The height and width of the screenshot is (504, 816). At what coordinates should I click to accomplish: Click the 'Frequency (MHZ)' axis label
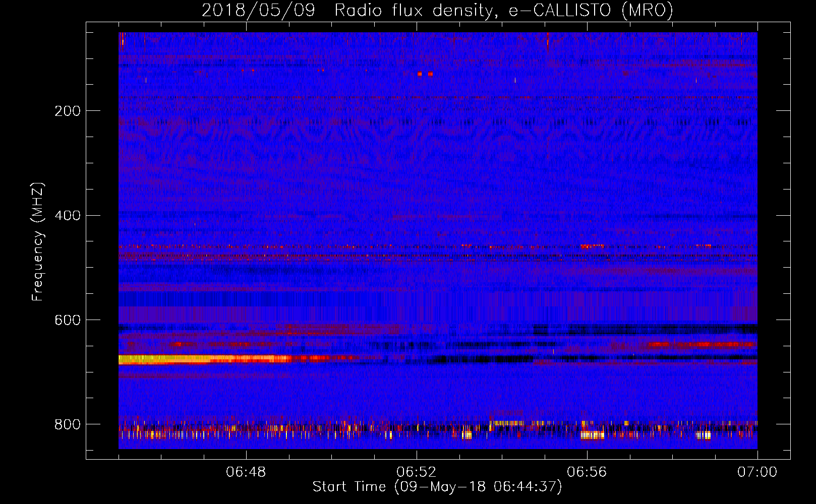click(x=37, y=241)
